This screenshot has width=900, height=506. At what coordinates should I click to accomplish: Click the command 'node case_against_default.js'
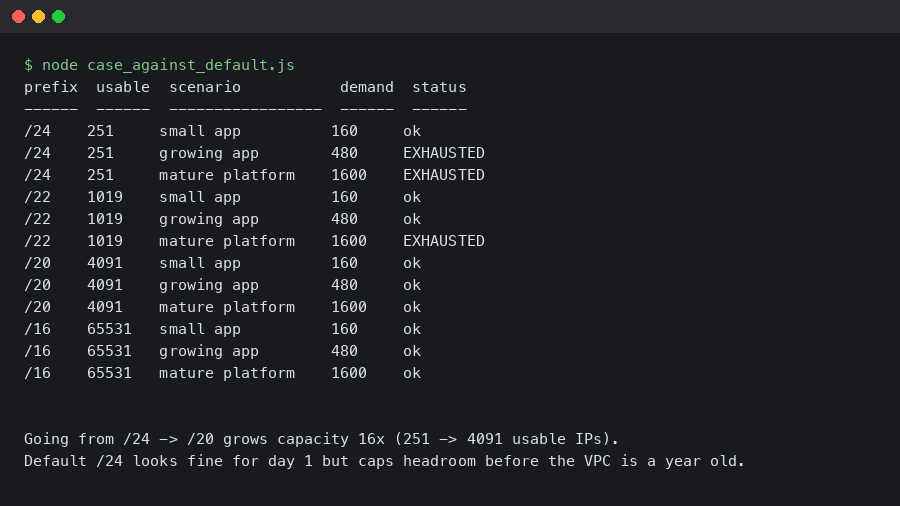(168, 65)
